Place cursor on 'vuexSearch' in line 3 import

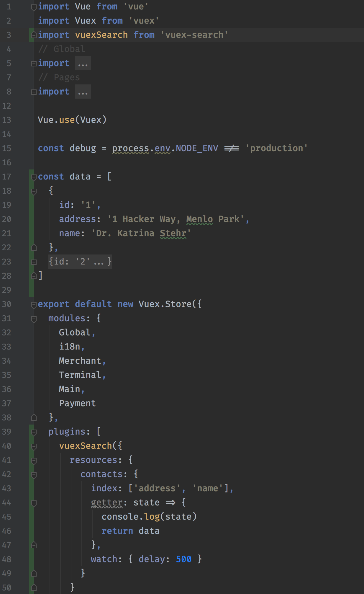coord(101,35)
